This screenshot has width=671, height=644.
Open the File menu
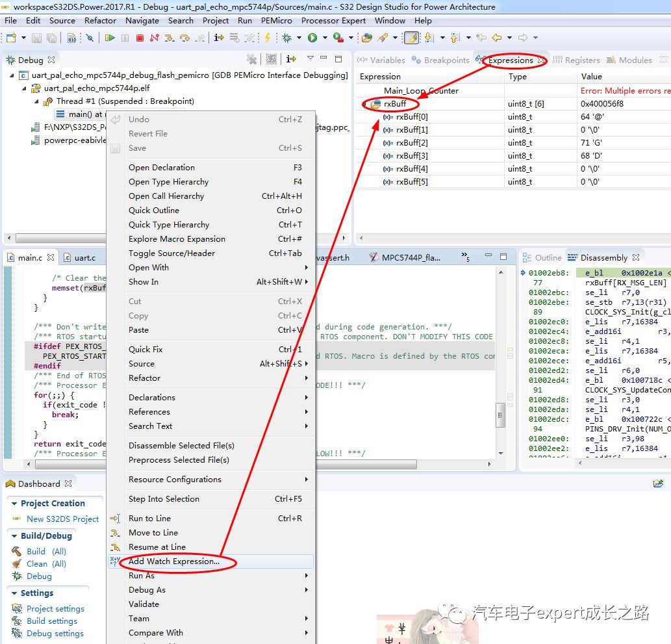click(10, 21)
